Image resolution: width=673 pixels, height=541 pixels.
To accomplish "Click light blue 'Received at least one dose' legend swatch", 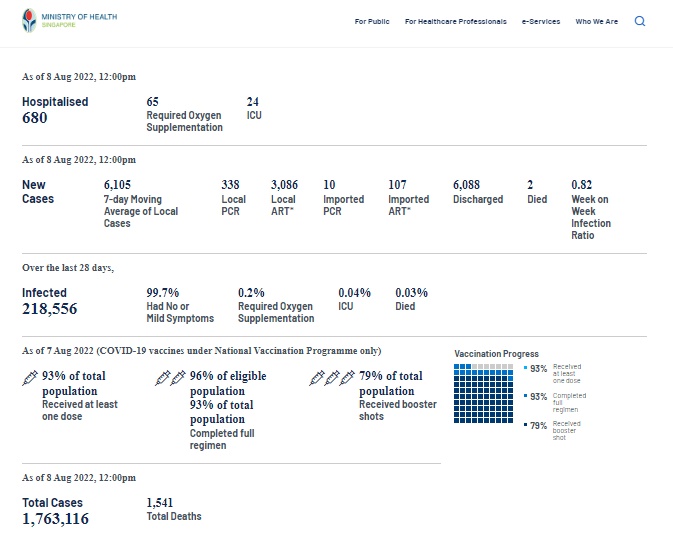I will coord(525,368).
